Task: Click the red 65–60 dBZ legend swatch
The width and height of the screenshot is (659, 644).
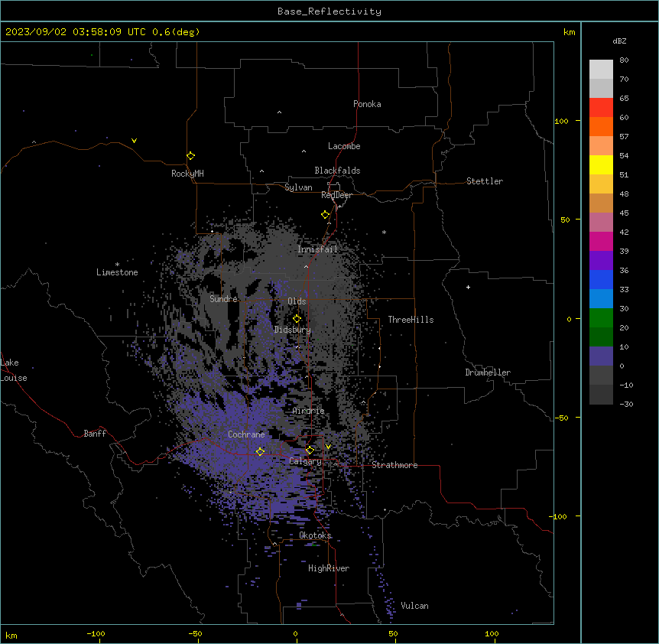Action: point(601,108)
